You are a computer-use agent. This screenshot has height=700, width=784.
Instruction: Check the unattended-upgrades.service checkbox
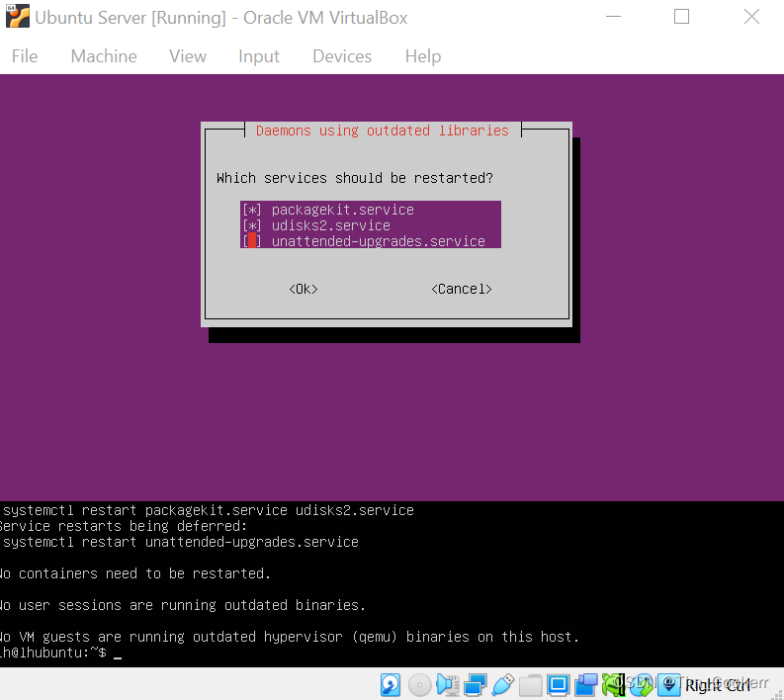click(x=251, y=241)
